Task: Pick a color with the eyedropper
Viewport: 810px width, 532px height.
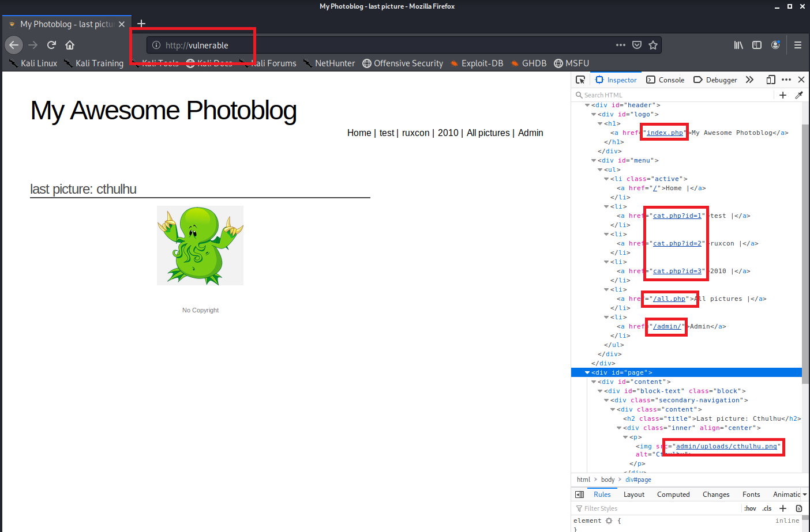Action: pos(799,95)
